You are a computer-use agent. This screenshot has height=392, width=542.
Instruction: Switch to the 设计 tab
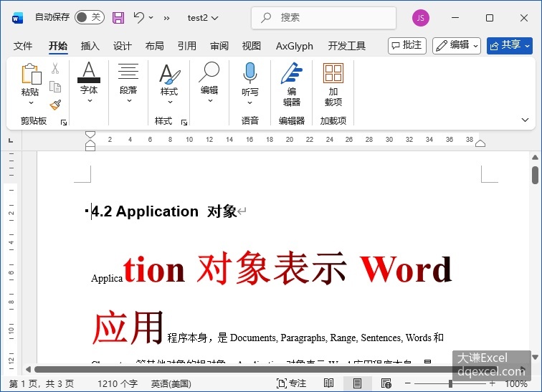tap(123, 46)
